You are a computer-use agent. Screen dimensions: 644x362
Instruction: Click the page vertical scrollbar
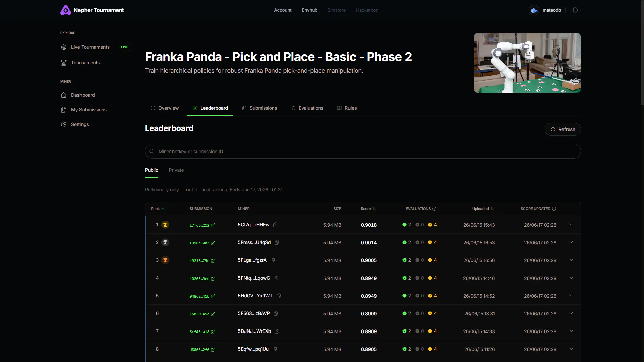click(x=642, y=54)
